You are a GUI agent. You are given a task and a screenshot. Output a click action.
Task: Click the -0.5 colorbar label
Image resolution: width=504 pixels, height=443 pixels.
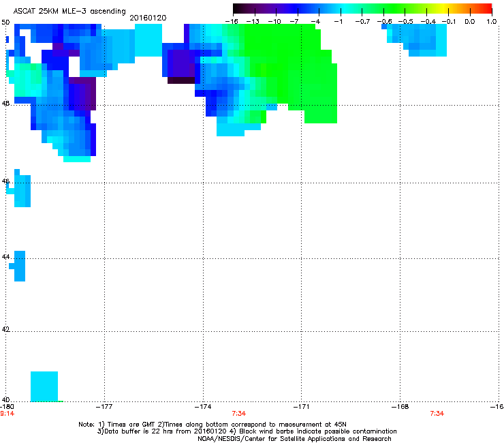[x=406, y=22]
